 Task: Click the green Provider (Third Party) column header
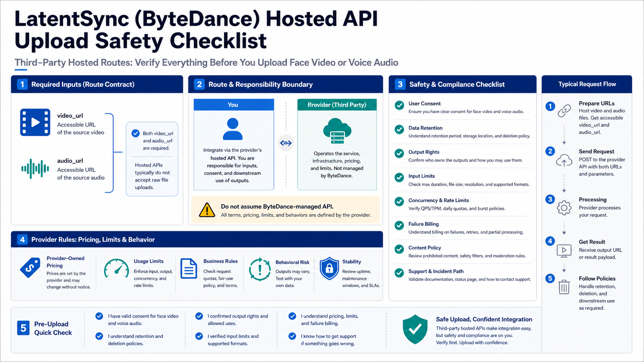337,105
